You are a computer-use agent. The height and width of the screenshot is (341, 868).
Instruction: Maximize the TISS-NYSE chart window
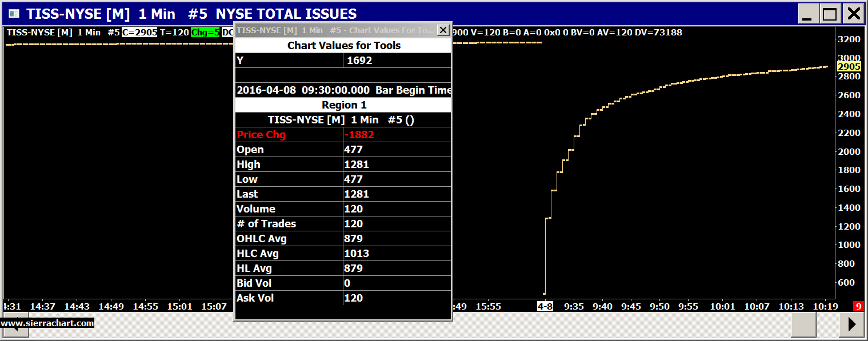click(x=829, y=14)
